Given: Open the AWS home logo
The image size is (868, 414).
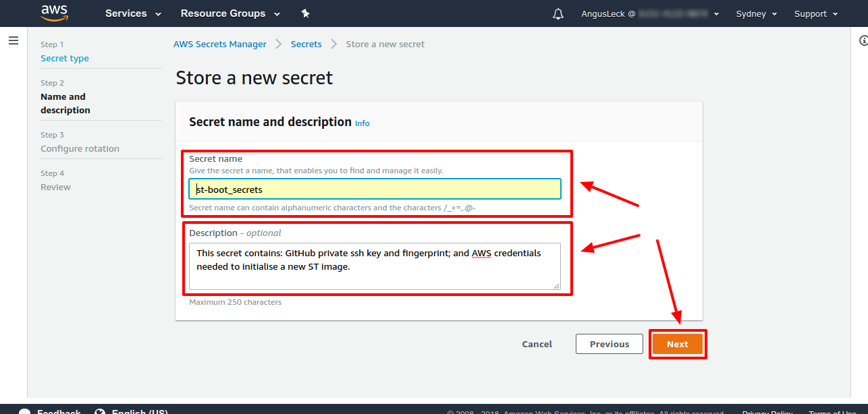Looking at the screenshot, I should 55,13.
